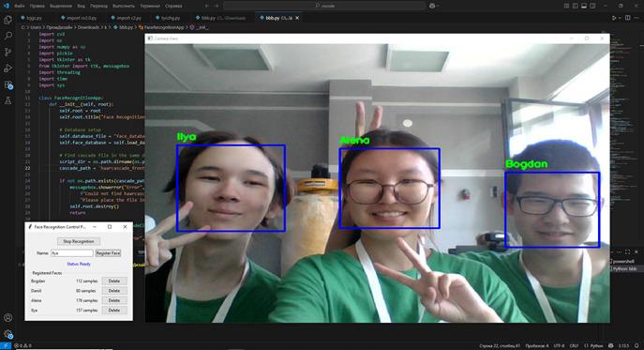Click CRLF line ending in status bar
644x350 pixels.
[575, 346]
